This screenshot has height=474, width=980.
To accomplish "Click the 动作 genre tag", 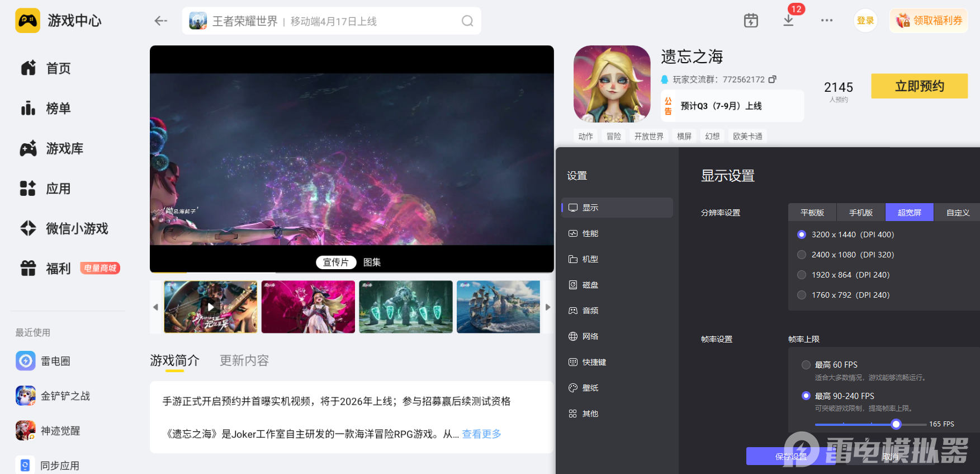I will (x=586, y=137).
